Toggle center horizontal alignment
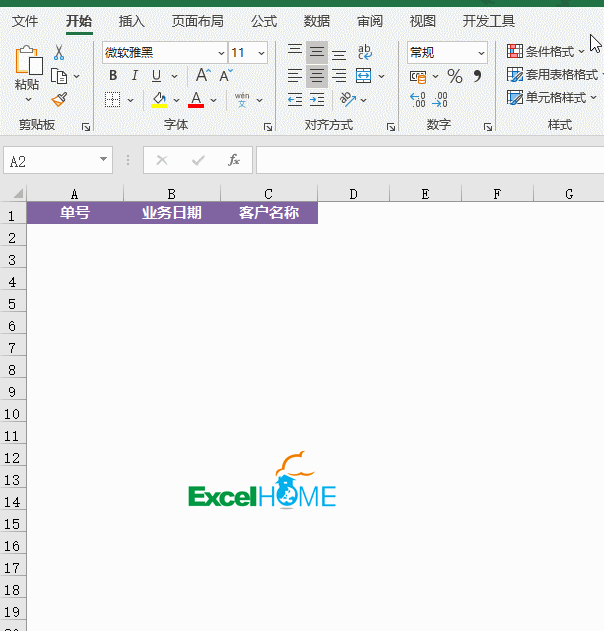The width and height of the screenshot is (604, 631). 317,76
